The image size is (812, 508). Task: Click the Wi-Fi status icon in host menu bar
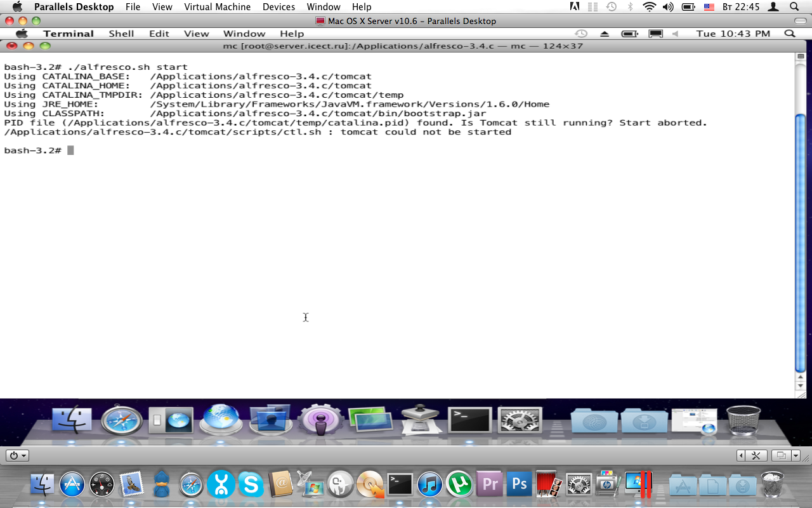point(649,7)
